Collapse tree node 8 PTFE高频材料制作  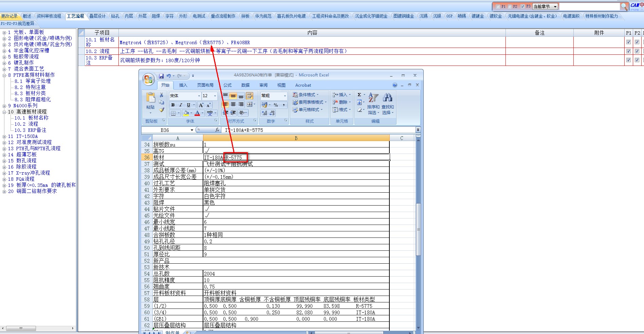click(x=4, y=75)
